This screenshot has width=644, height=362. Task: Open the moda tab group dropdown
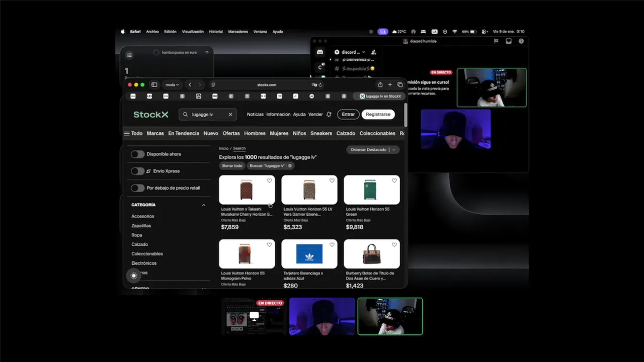(x=172, y=85)
